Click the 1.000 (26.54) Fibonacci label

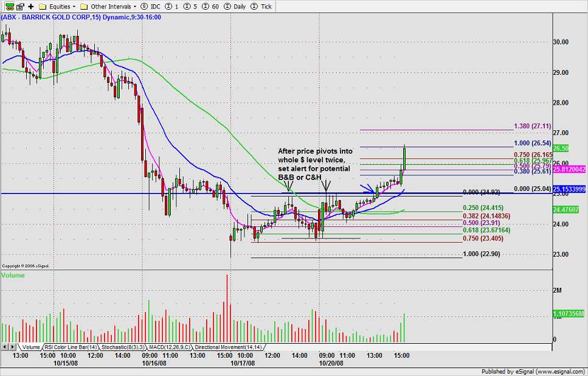click(x=533, y=143)
